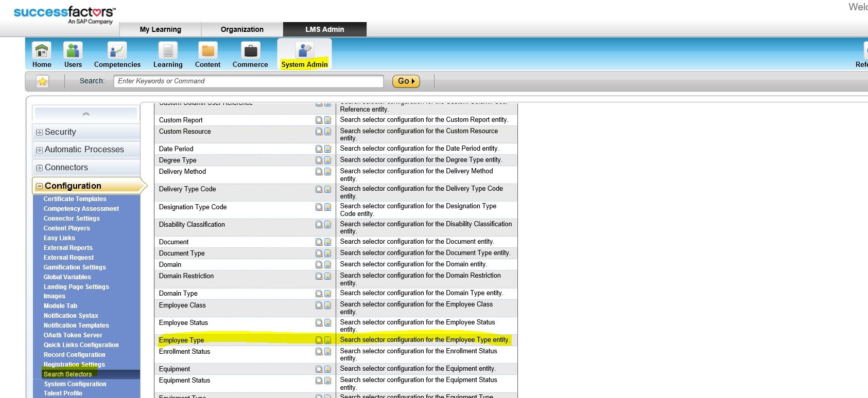The width and height of the screenshot is (868, 398).
Task: Switch to the LMS Admin tab
Action: [325, 29]
